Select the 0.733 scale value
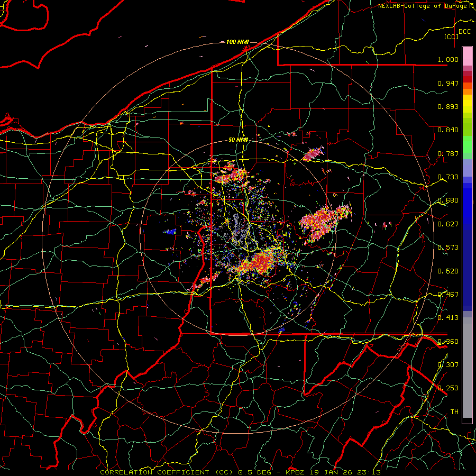Screen dimensions: 476x476 (448, 177)
